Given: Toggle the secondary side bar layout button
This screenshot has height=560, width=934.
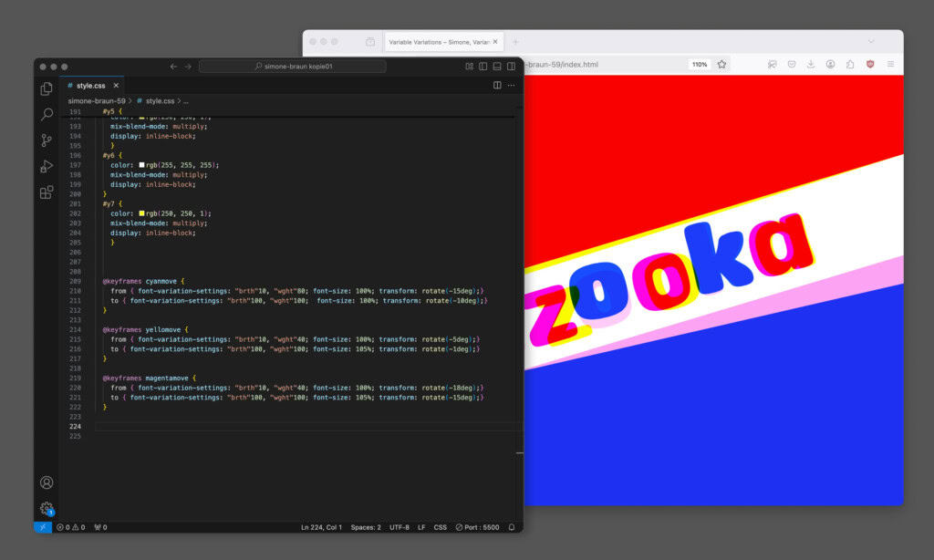Looking at the screenshot, I should (511, 67).
